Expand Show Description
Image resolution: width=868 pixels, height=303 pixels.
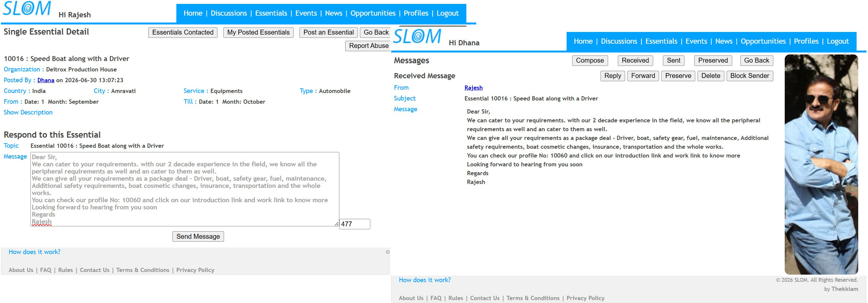pos(28,113)
